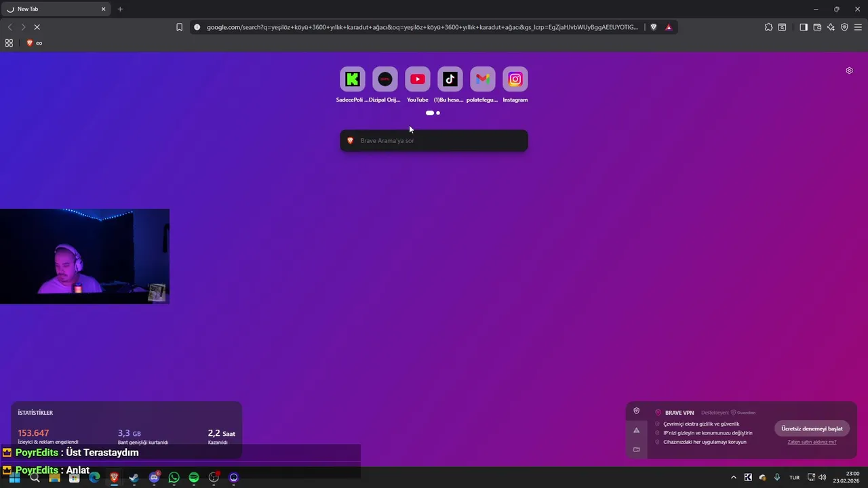Open Steam from taskbar
868x488 pixels.
tap(134, 477)
